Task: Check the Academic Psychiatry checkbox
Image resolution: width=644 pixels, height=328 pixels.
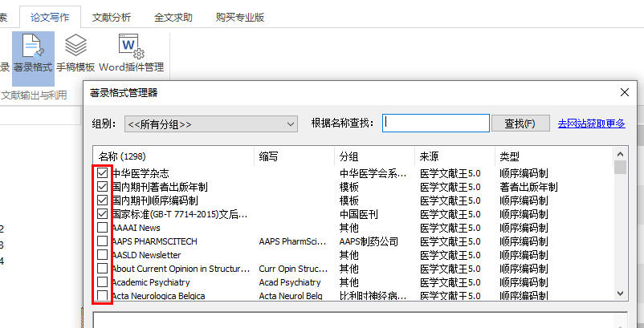Action: tap(102, 282)
